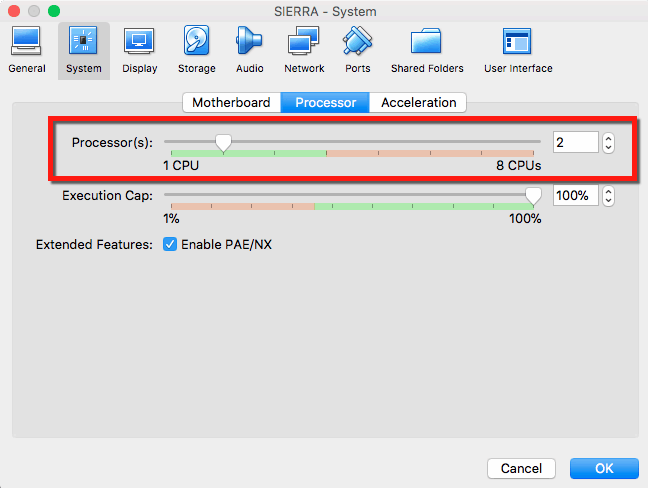
Task: Confirm settings with the OK button
Action: point(604,468)
